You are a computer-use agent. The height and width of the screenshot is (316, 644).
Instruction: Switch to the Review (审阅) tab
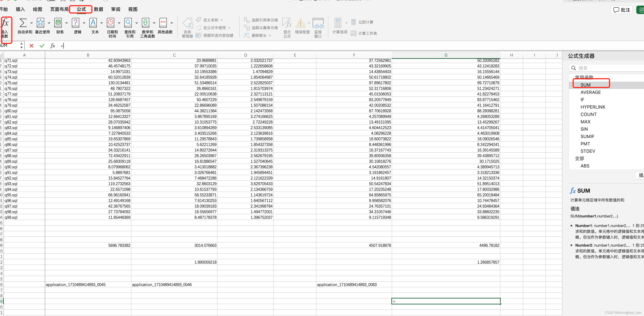point(116,9)
